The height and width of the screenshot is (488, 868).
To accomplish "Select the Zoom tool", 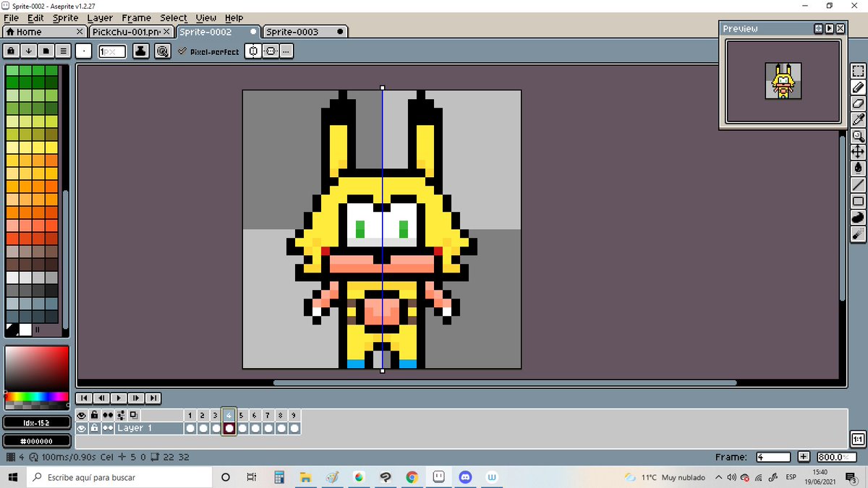I will (x=858, y=136).
